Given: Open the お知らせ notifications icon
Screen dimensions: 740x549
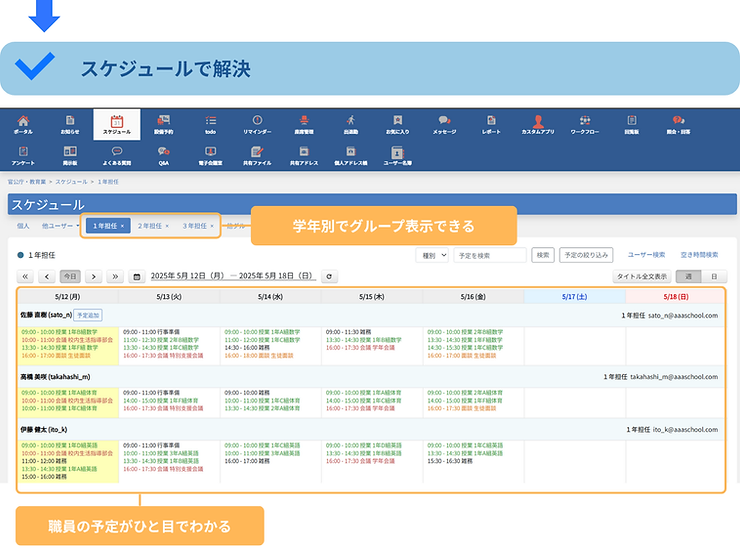Looking at the screenshot, I should coord(70,123).
